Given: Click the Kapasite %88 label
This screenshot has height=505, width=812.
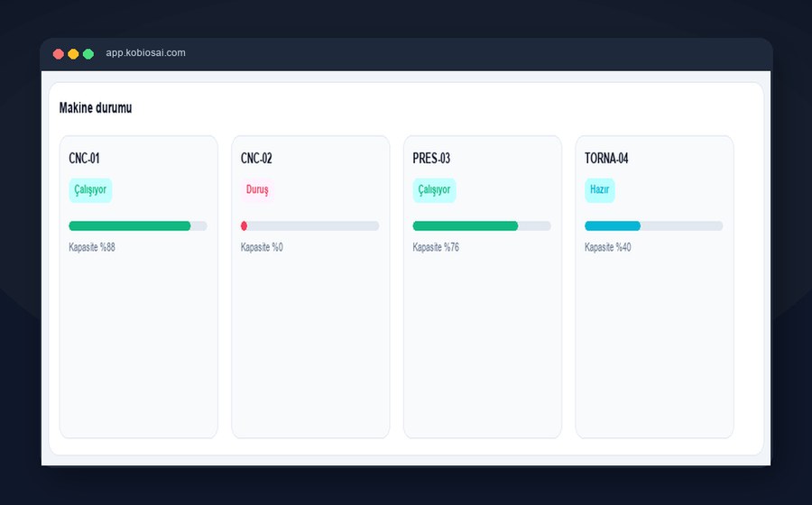Looking at the screenshot, I should click(92, 247).
